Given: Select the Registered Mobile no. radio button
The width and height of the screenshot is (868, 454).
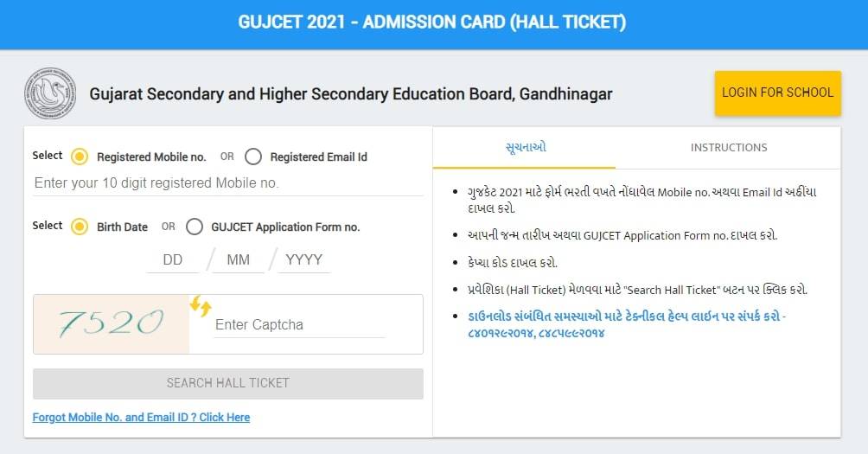Looking at the screenshot, I should tap(80, 157).
